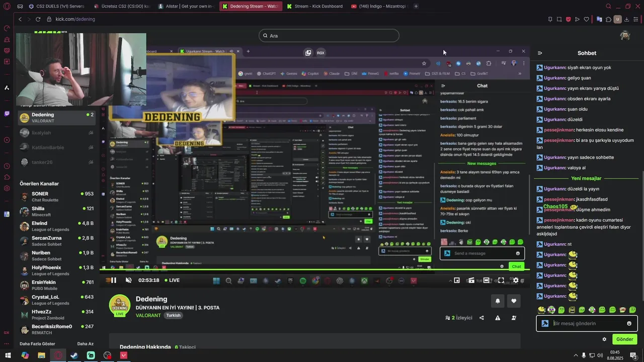Open Windows notification center
The image size is (644, 362).
pyautogui.click(x=633, y=355)
